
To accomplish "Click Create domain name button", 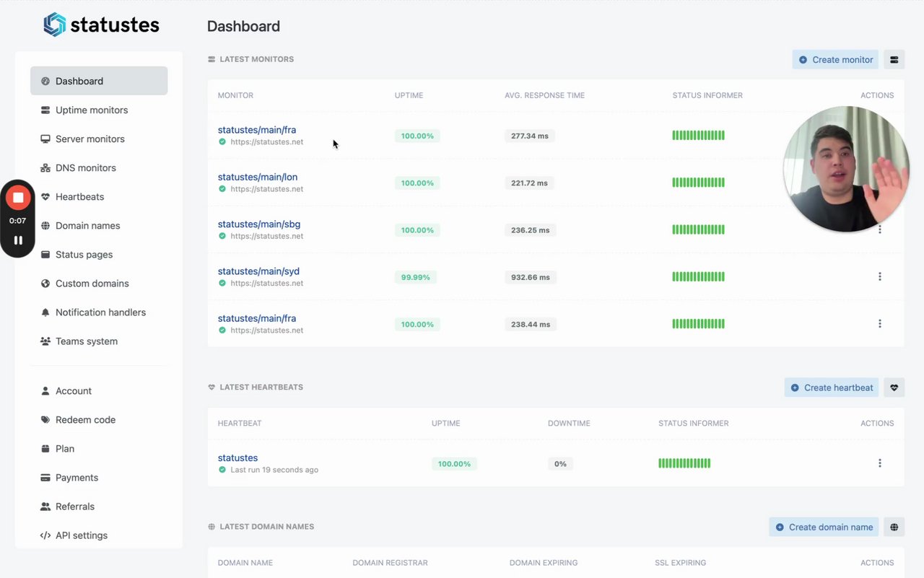I will (824, 527).
